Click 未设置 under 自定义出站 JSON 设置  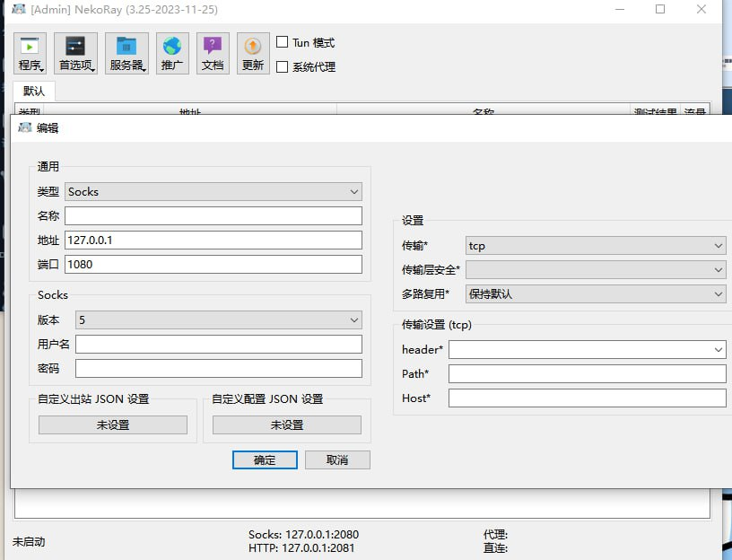pos(113,425)
